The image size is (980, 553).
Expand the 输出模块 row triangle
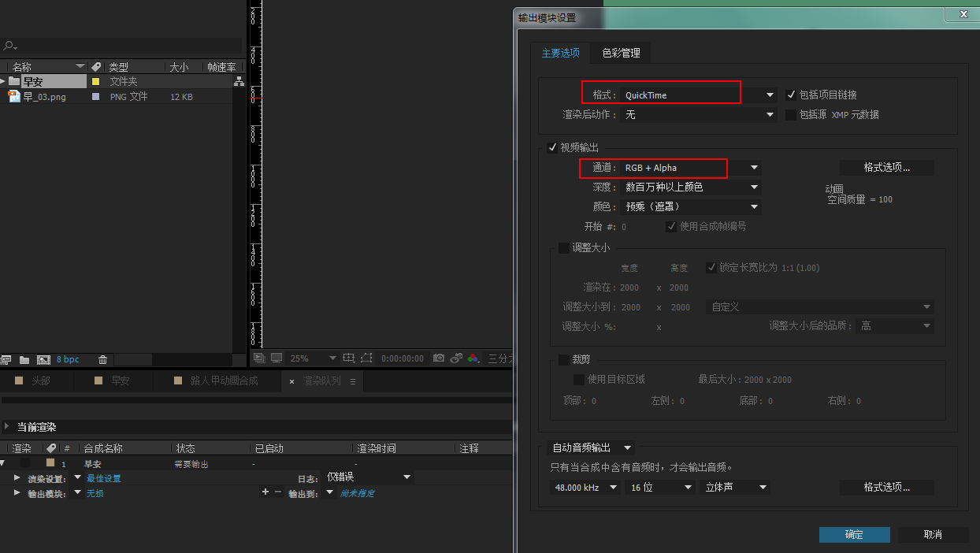coord(17,492)
